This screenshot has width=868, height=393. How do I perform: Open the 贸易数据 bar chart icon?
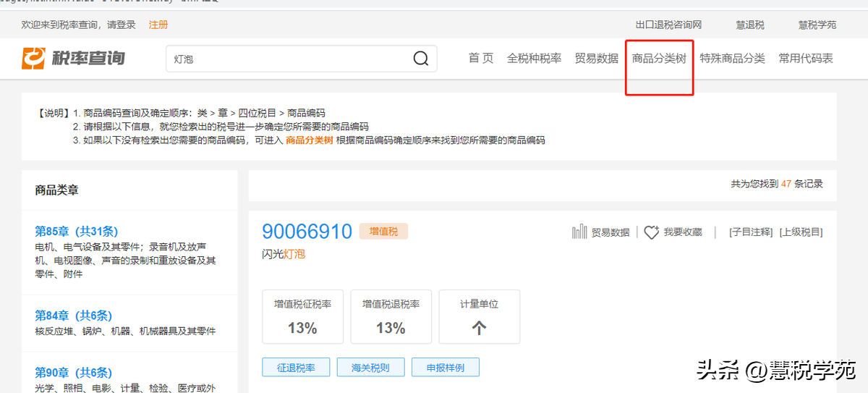pos(579,232)
